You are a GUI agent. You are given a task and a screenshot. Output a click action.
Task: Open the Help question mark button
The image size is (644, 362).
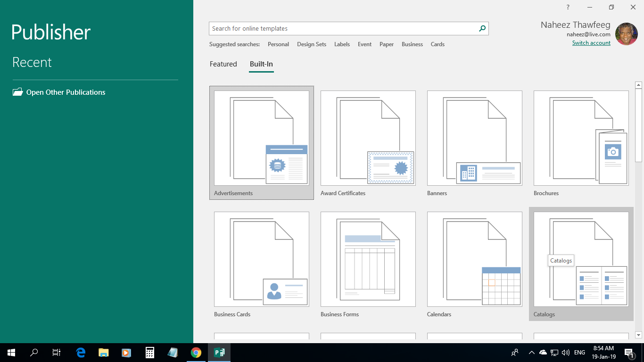[x=568, y=7]
